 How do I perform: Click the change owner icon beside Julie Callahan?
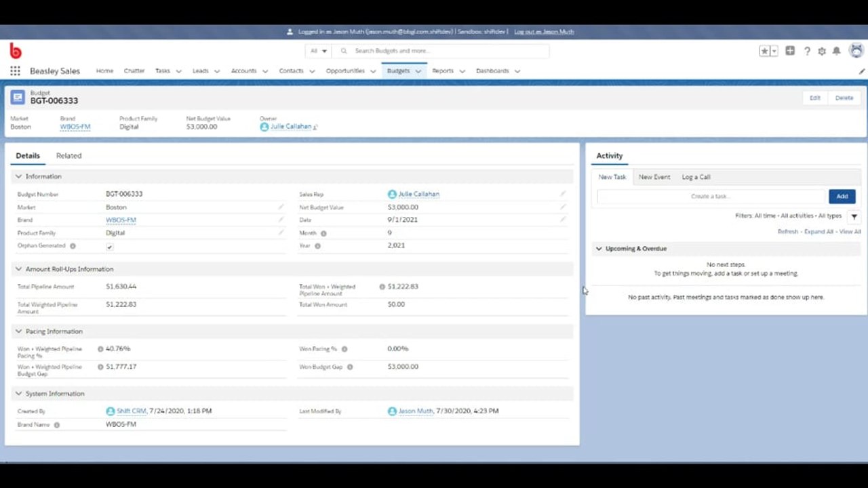click(x=315, y=127)
